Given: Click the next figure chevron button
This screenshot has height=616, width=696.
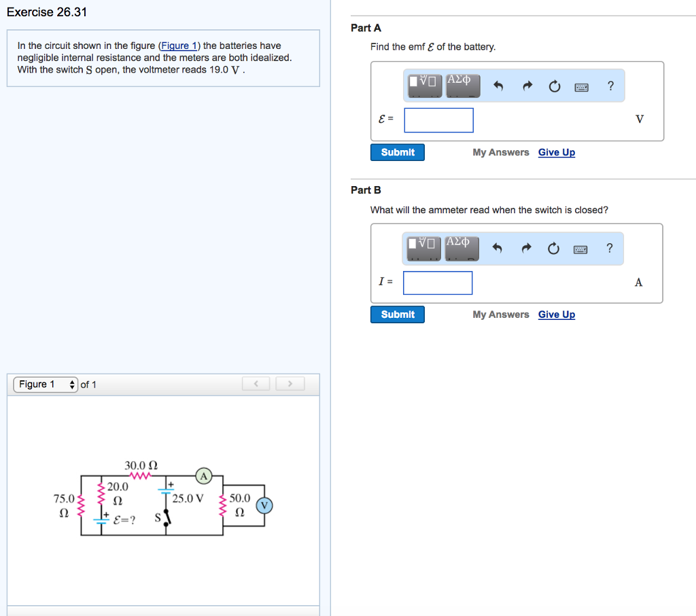Looking at the screenshot, I should pyautogui.click(x=290, y=383).
